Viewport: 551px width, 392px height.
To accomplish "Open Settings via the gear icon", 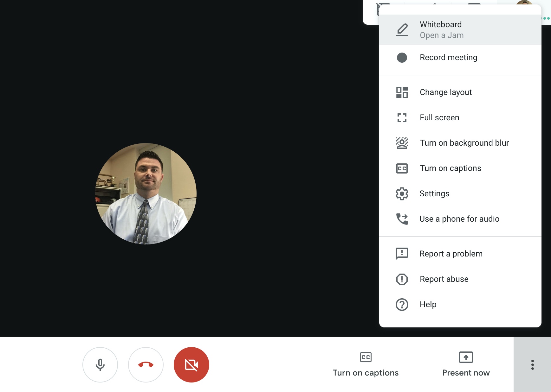I will coord(402,193).
